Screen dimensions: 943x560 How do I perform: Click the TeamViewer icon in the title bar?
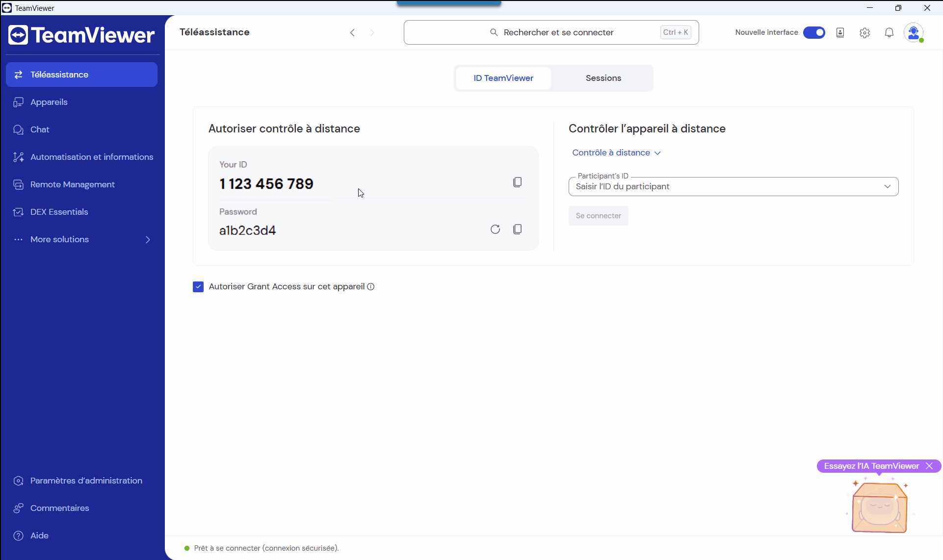point(7,8)
